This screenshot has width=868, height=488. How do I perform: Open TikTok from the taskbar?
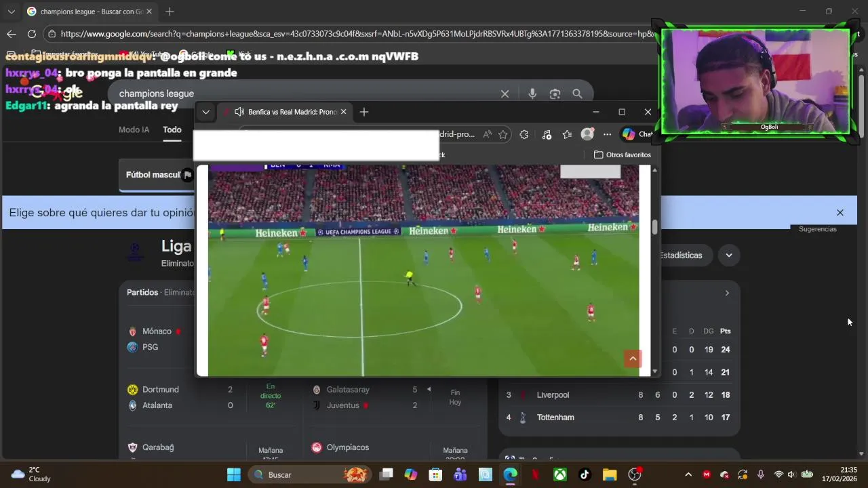point(585,474)
